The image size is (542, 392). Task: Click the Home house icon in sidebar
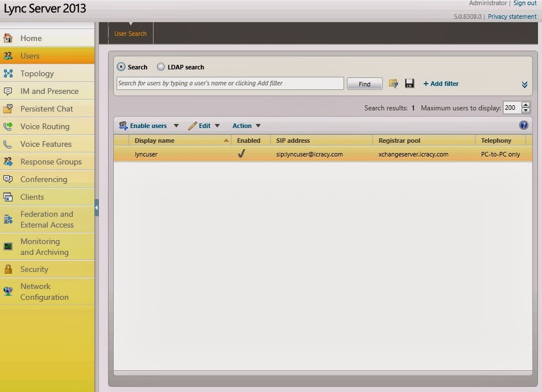[8, 38]
